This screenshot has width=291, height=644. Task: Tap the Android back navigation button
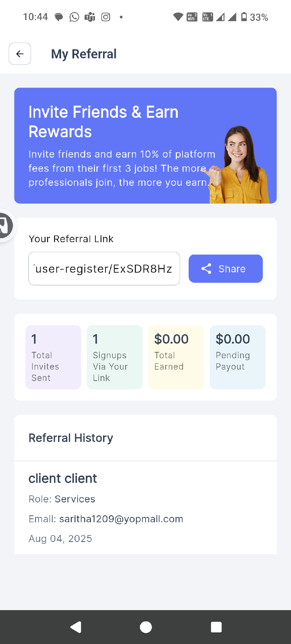pyautogui.click(x=76, y=627)
